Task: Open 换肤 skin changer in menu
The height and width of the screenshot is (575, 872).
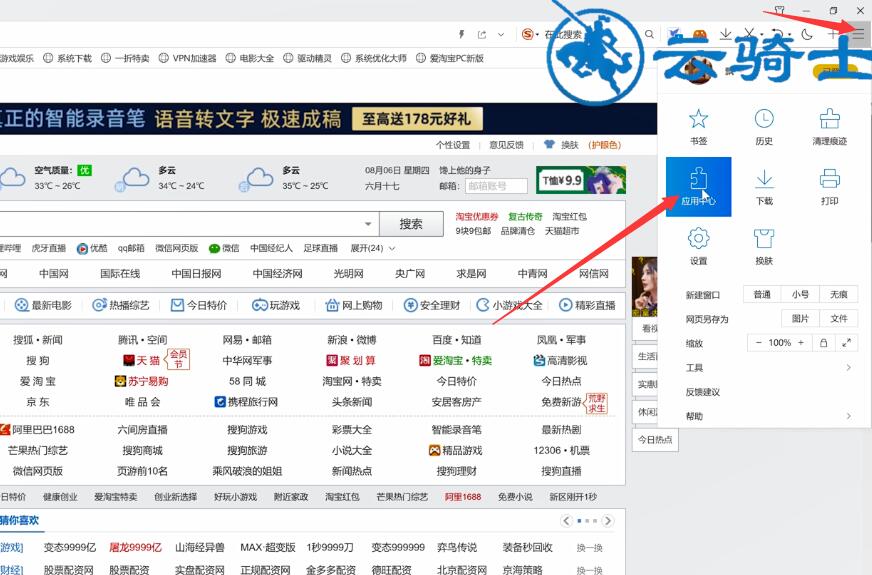Action: [x=764, y=247]
